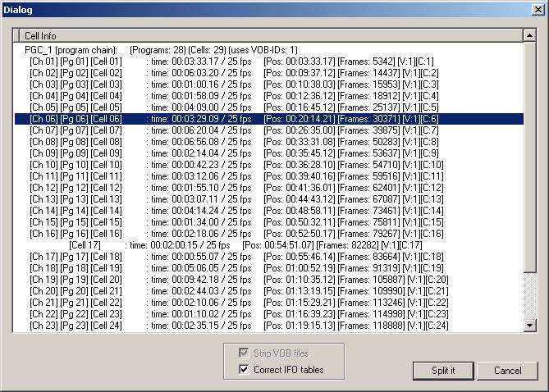Select the Ch 03 Cell 03 row
Screen dimensions: 549x392
(x=164, y=84)
